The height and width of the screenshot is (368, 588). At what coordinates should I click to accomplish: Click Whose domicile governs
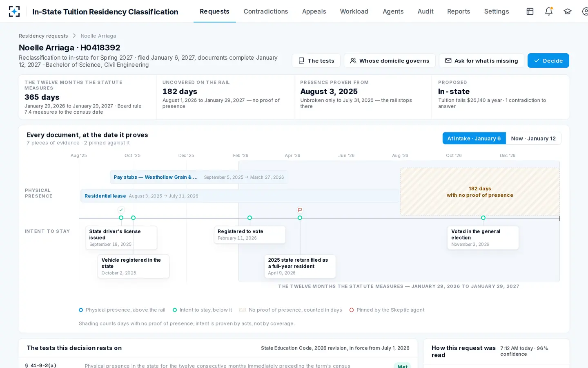[390, 61]
